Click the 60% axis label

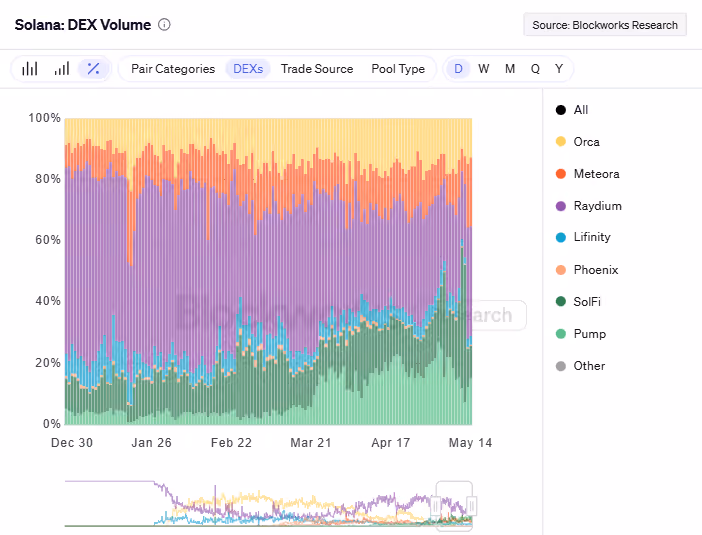[x=48, y=240]
